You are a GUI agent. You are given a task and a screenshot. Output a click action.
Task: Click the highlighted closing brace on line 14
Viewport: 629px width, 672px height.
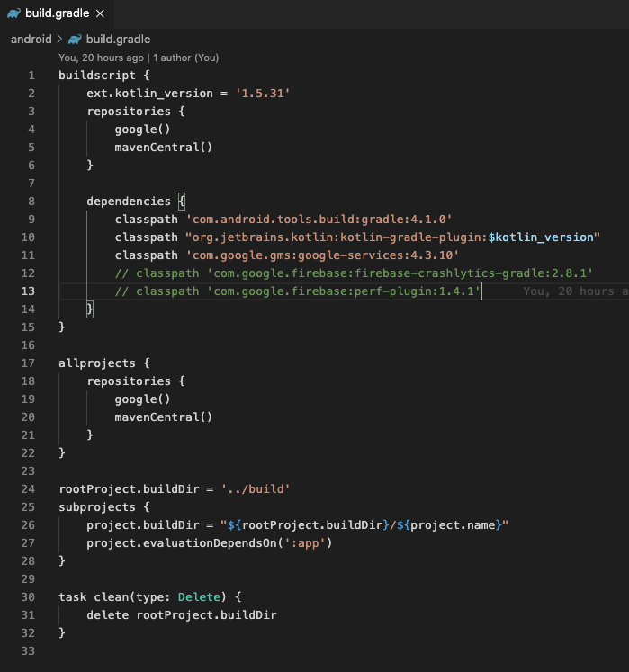tap(90, 309)
